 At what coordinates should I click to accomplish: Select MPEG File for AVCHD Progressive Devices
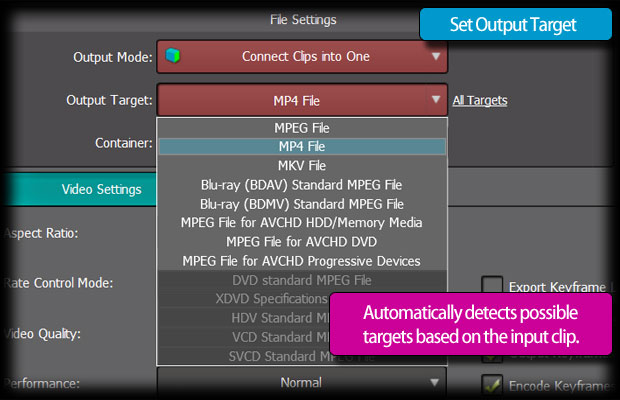pos(302,261)
